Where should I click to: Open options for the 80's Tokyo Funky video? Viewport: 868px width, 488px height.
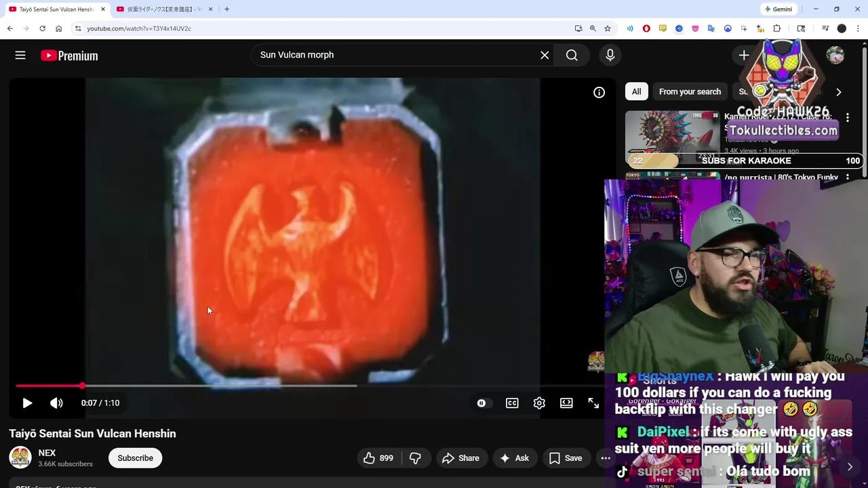click(847, 178)
